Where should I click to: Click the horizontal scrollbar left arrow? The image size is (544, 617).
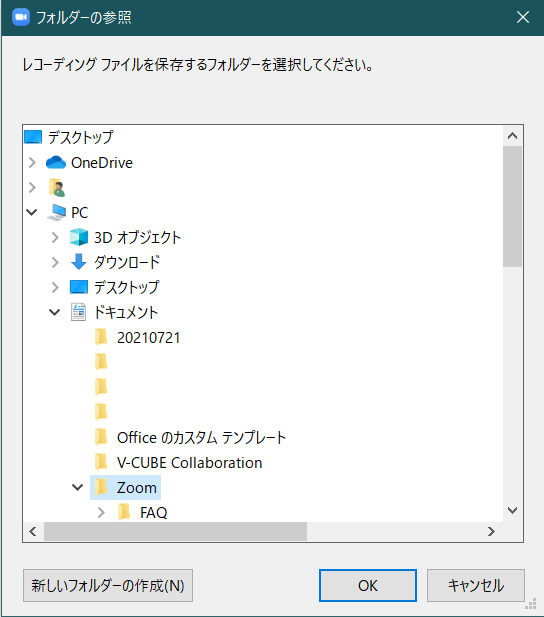pos(33,532)
